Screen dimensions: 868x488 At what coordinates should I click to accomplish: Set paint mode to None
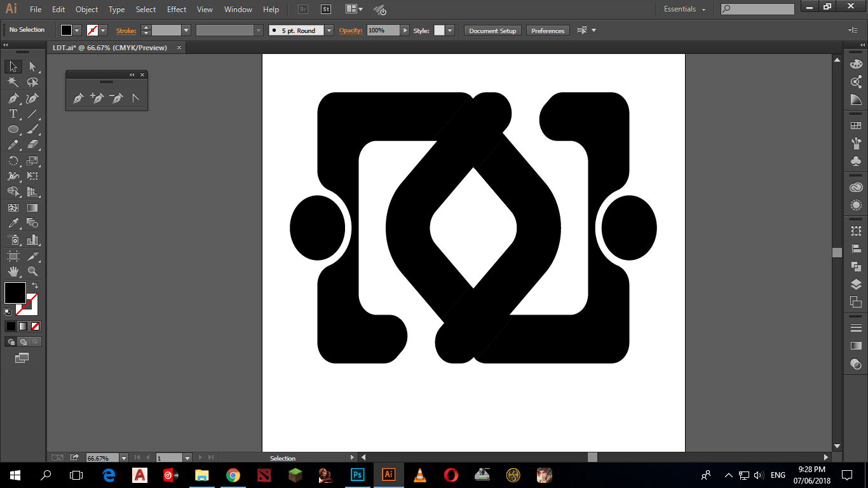(36, 326)
